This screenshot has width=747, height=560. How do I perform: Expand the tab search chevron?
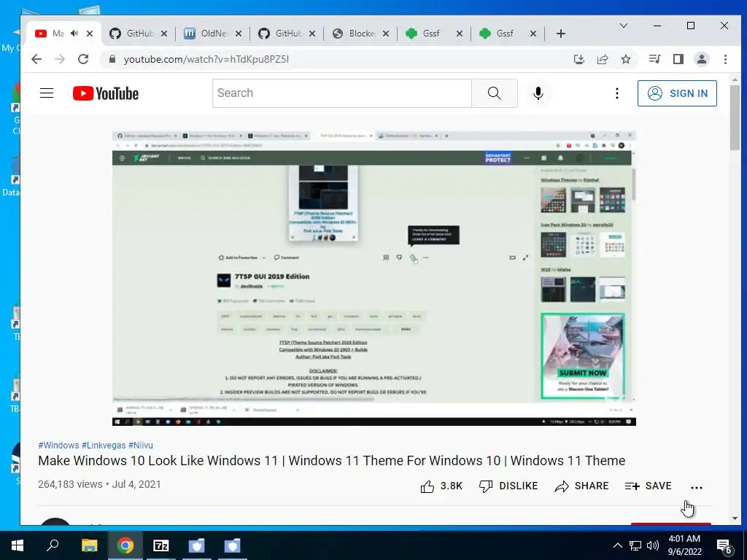(623, 26)
